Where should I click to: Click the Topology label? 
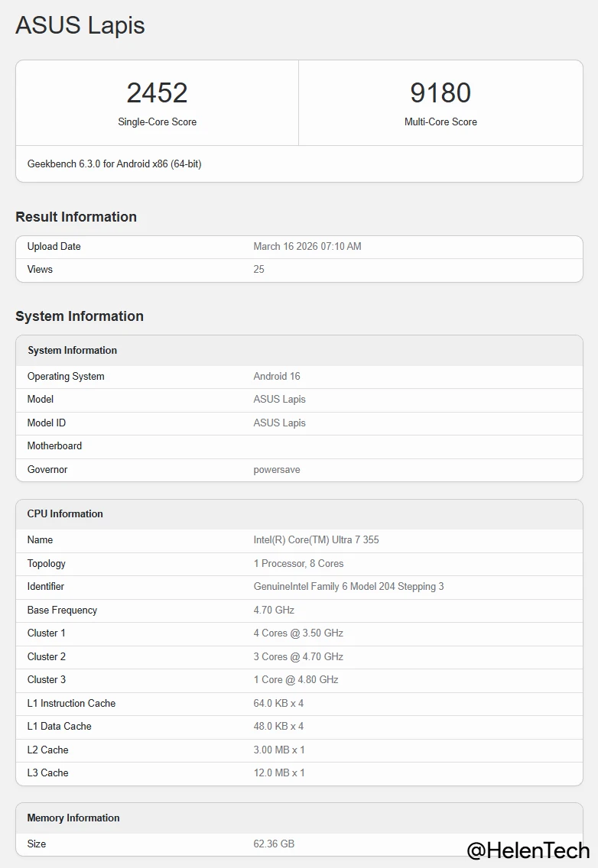(46, 564)
